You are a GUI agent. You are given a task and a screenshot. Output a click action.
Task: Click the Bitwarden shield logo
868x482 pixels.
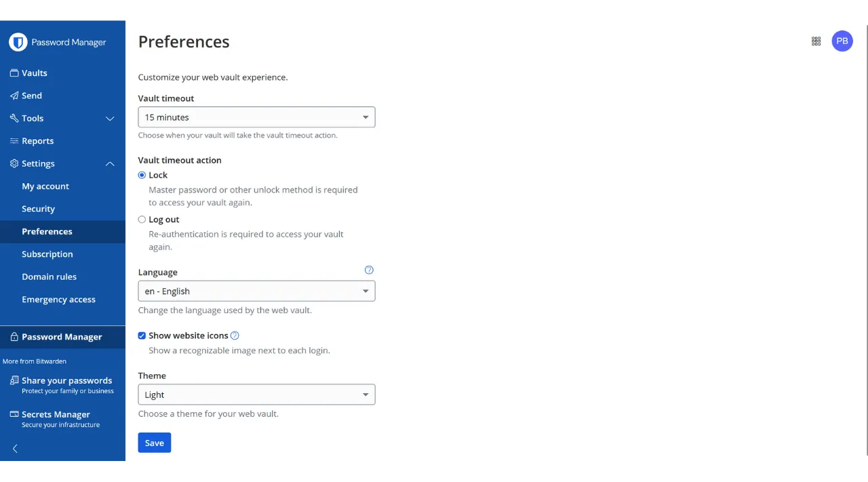pyautogui.click(x=18, y=42)
